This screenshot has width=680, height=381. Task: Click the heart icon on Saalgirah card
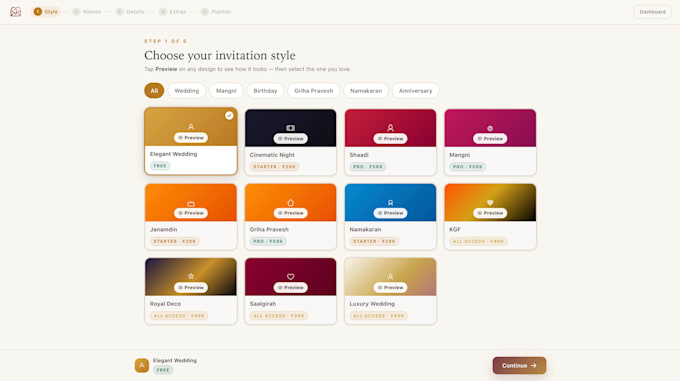click(291, 277)
